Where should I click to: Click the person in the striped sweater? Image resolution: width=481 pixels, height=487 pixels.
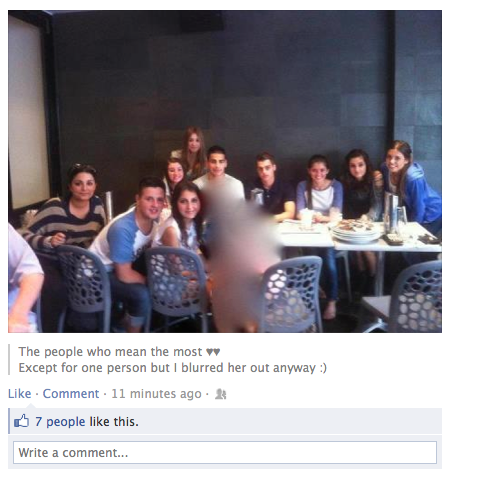[x=67, y=208]
